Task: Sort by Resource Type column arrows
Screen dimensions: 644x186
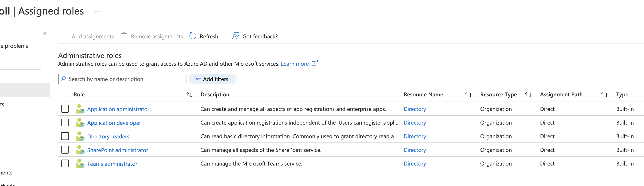Action: 529,95
